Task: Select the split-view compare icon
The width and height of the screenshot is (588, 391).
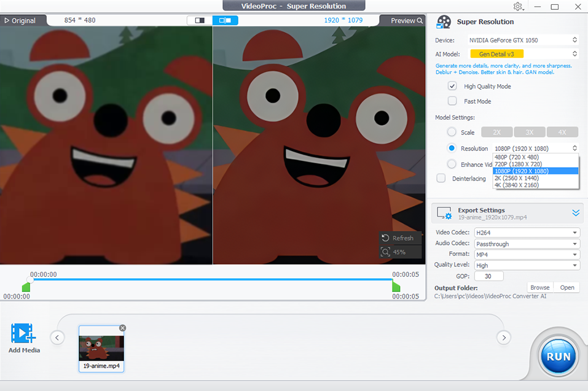Action: [x=225, y=20]
